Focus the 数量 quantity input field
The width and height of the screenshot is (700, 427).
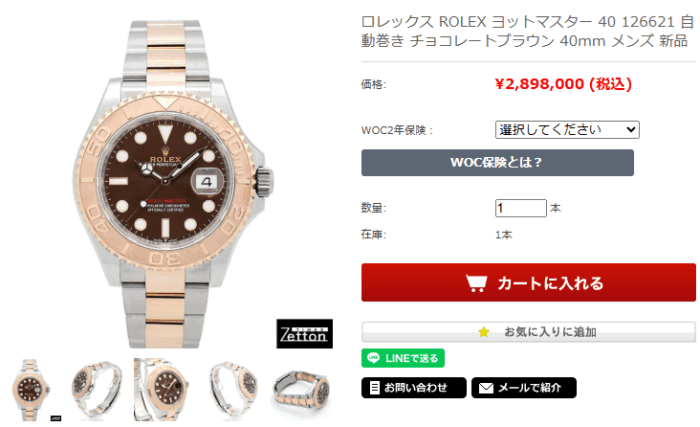[521, 208]
